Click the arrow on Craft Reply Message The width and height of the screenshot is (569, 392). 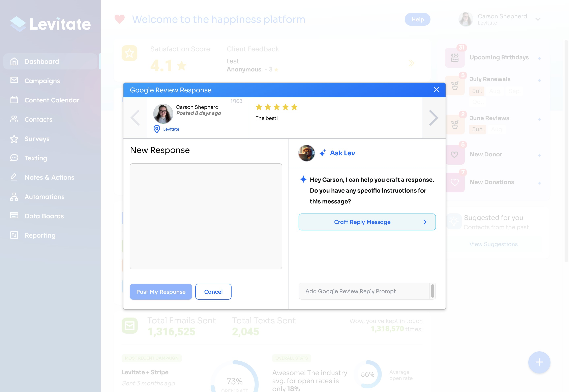coord(425,222)
